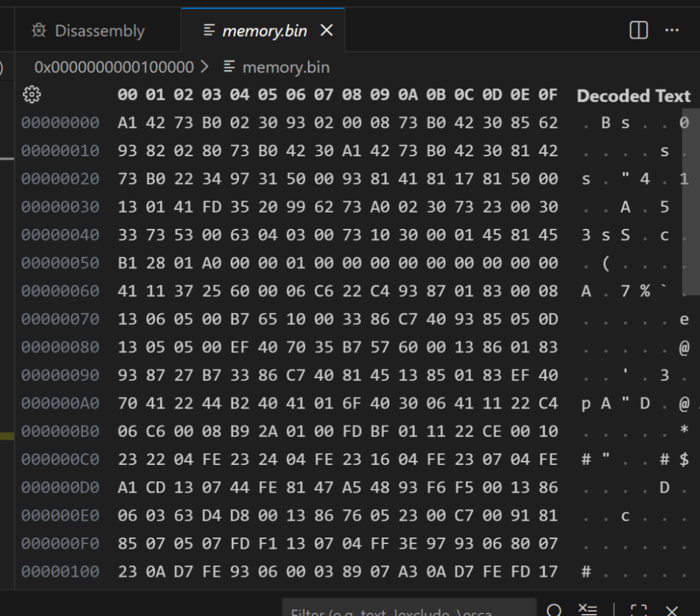700x616 pixels.
Task: Select address row 00000030
Action: 60,207
